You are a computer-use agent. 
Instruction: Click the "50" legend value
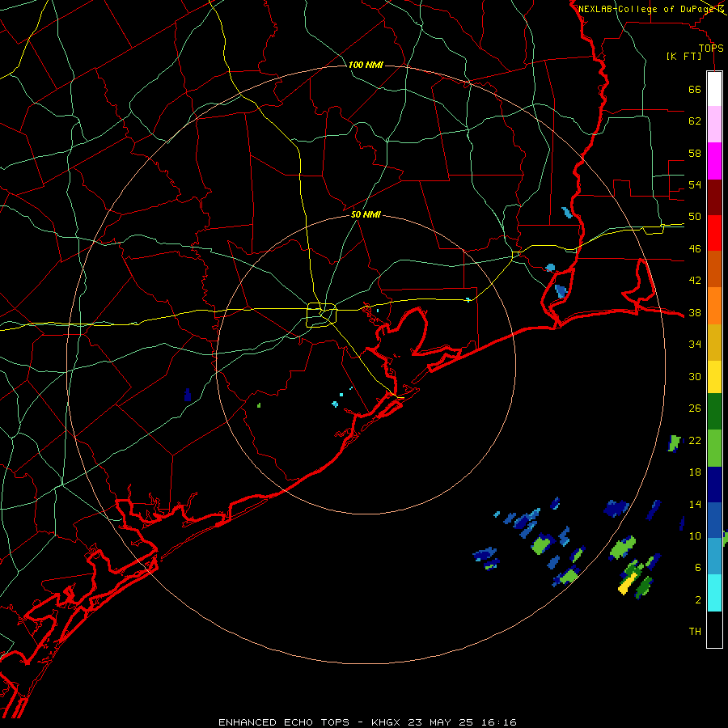point(695,217)
